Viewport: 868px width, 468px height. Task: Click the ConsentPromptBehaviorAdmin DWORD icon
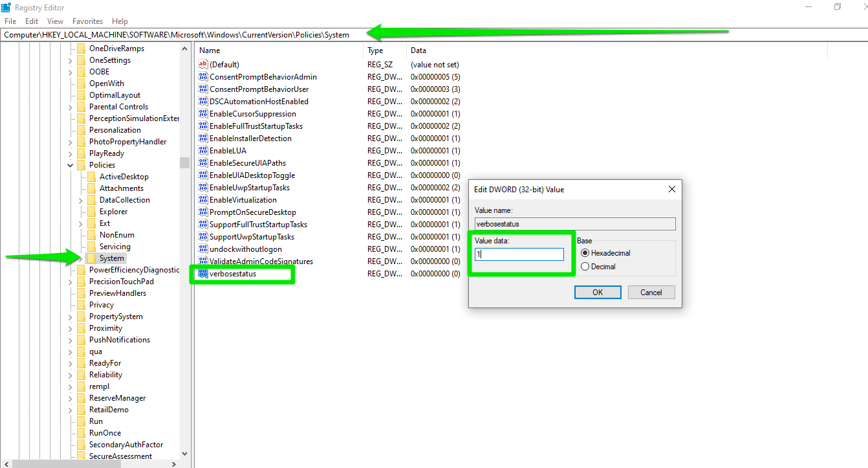coord(203,77)
